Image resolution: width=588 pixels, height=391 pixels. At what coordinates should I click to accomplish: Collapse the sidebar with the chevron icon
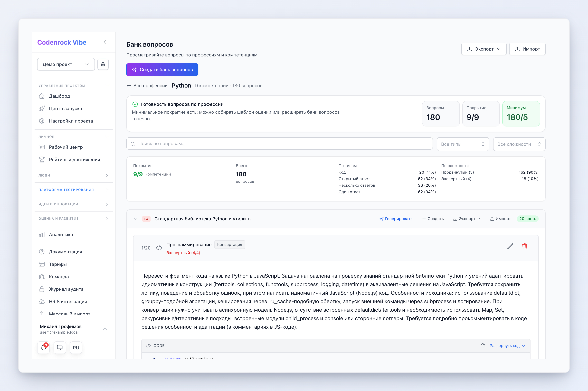[x=105, y=42]
